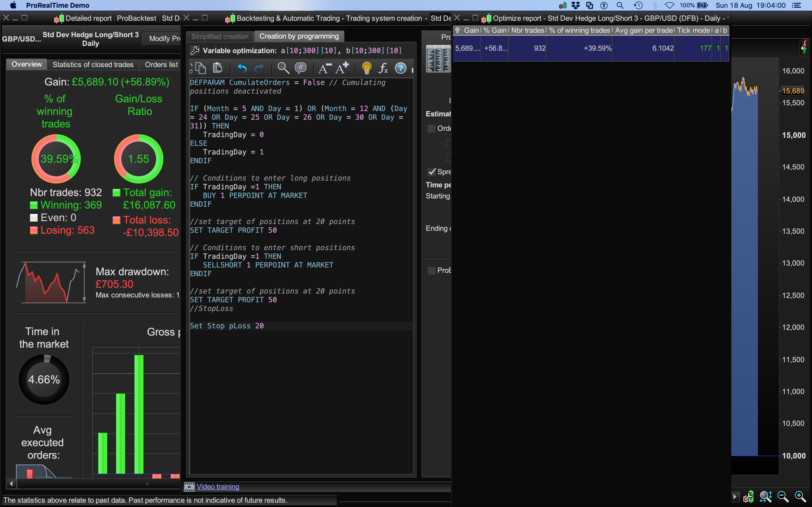812x507 pixels.
Task: Open variable optimization wrench icon
Action: (195, 51)
